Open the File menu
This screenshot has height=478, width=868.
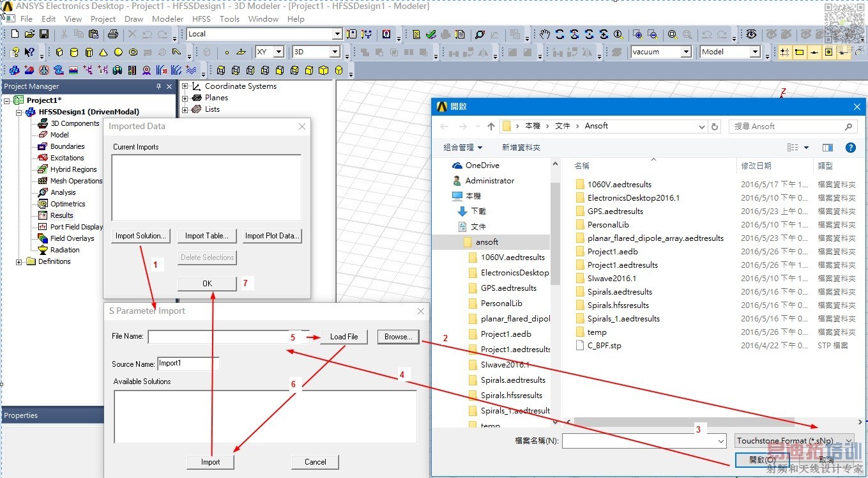tap(26, 19)
